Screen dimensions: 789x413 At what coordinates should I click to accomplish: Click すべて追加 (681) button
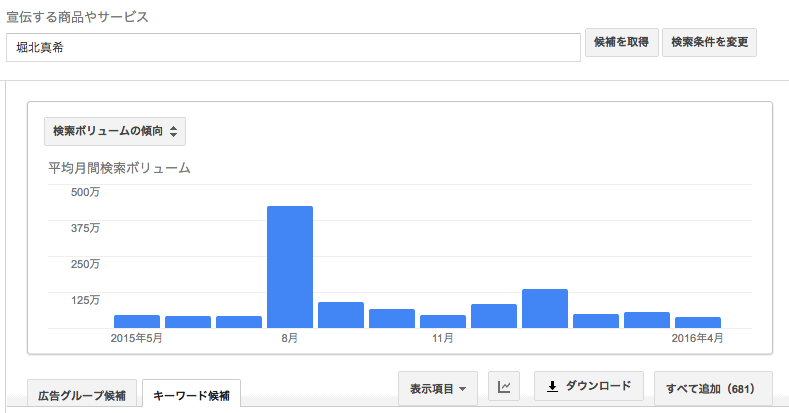click(x=711, y=388)
